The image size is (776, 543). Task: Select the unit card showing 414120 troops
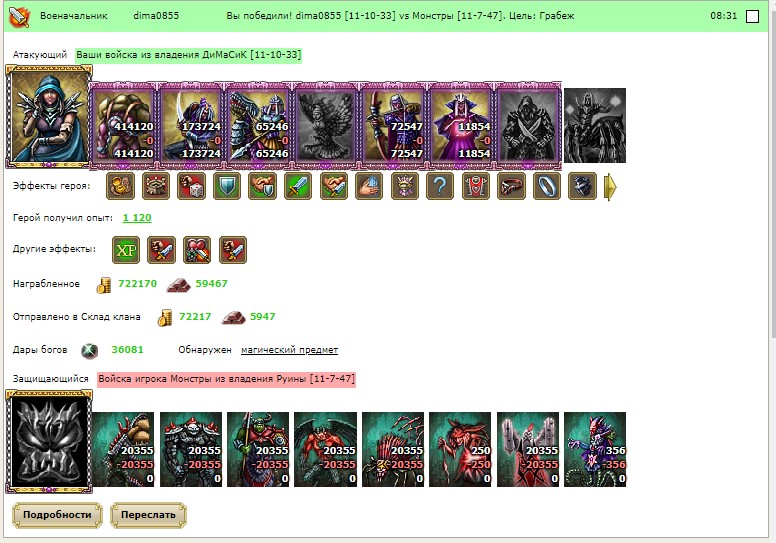pos(123,126)
